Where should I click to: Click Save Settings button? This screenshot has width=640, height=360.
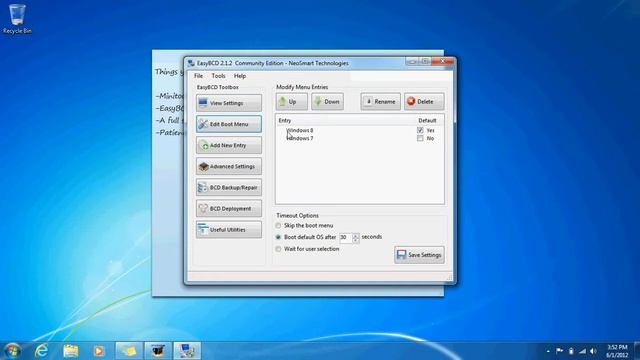click(419, 255)
